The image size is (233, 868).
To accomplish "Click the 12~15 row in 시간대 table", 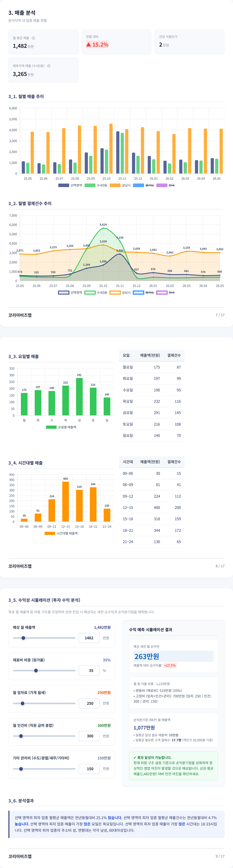I will pos(152,507).
